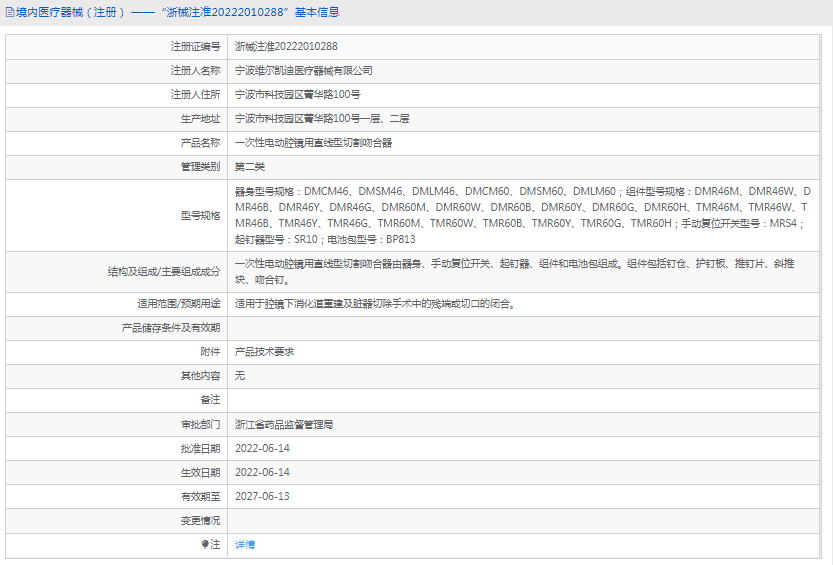833x565 pixels.
Task: Click structure description mentioning 手动复位开关
Action: [x=515, y=271]
